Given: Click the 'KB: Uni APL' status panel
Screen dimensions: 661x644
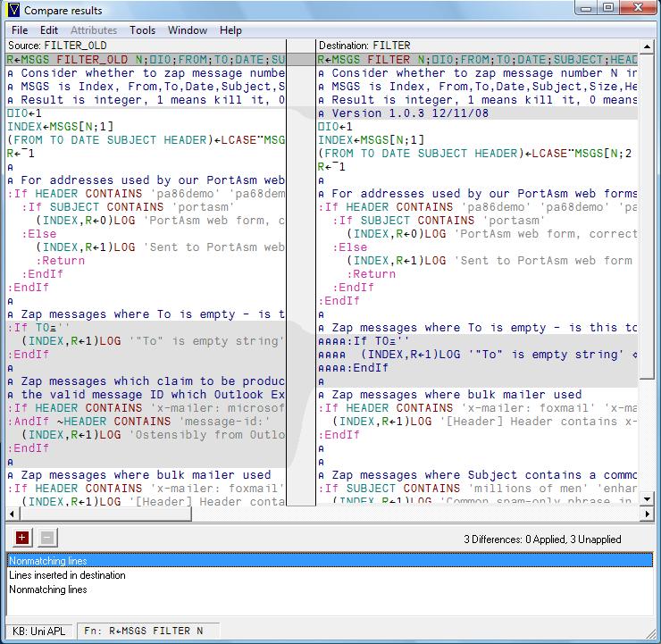Looking at the screenshot, I should pyautogui.click(x=40, y=631).
